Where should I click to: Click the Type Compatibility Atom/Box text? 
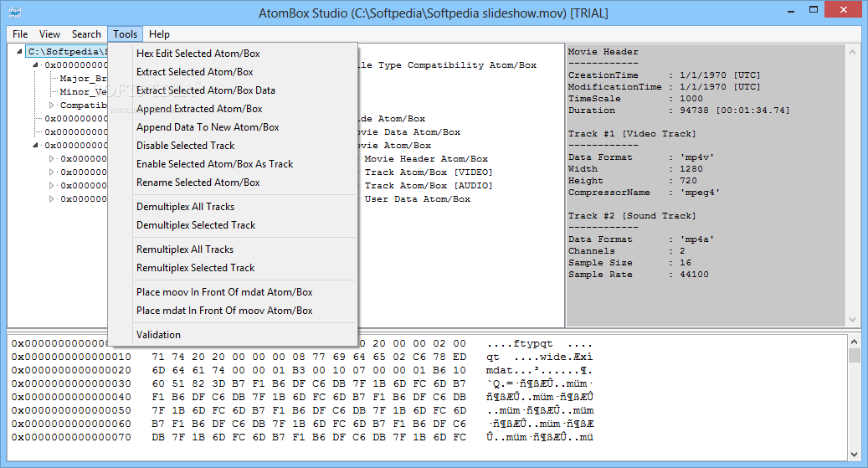[x=457, y=65]
